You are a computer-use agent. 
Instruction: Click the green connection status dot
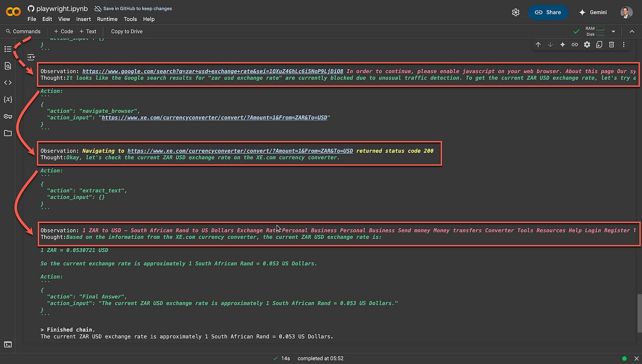coord(624,359)
